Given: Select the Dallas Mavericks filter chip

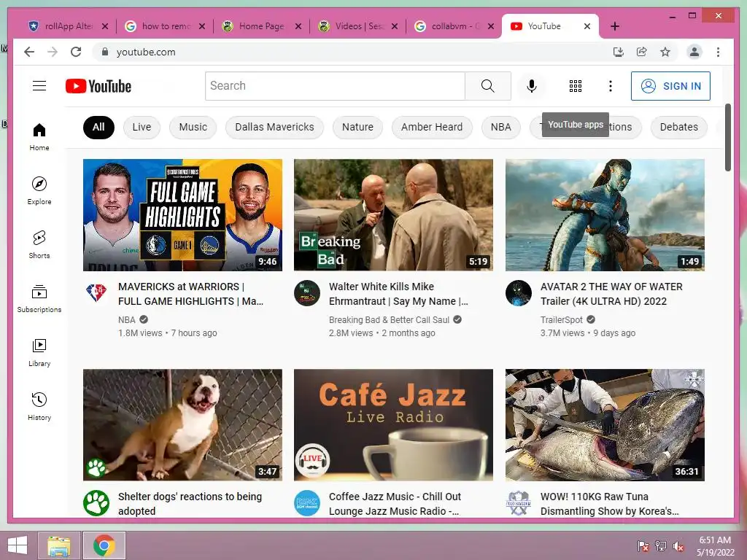Looking at the screenshot, I should click(274, 127).
